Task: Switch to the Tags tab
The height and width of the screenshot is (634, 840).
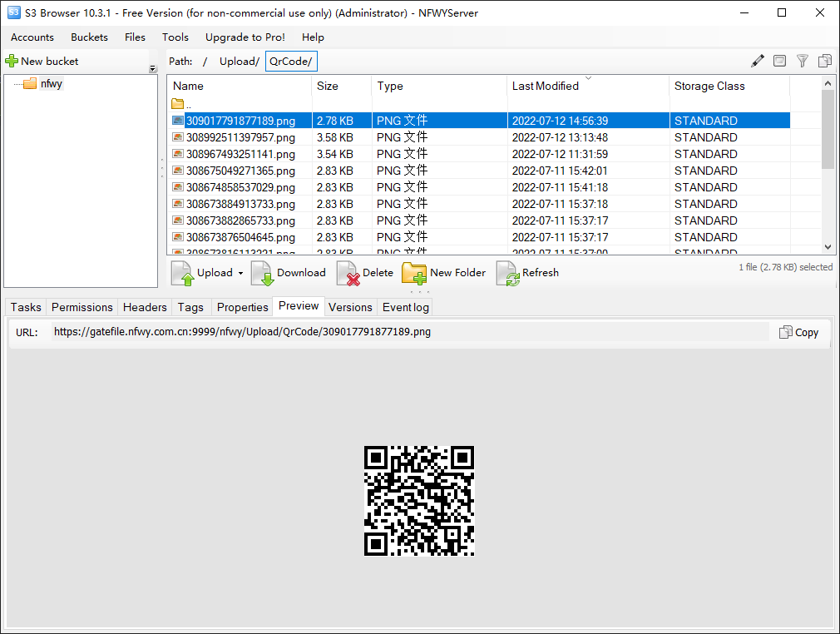Action: pyautogui.click(x=190, y=307)
